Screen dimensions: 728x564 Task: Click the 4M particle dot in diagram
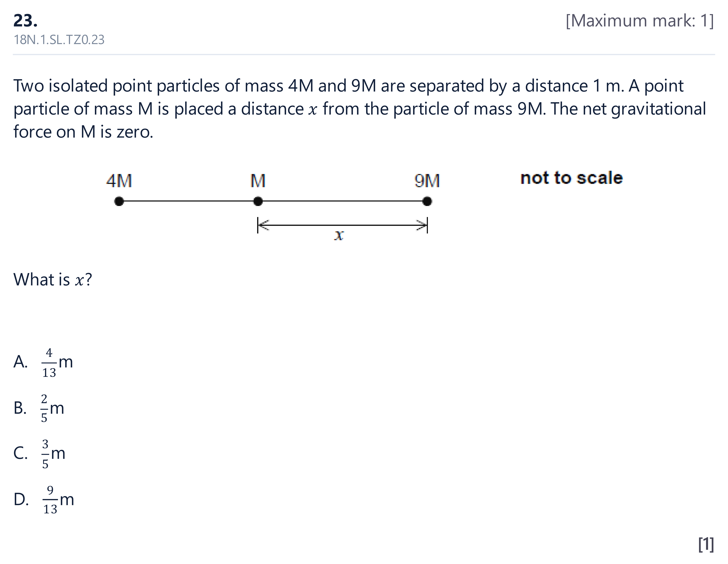(x=119, y=201)
